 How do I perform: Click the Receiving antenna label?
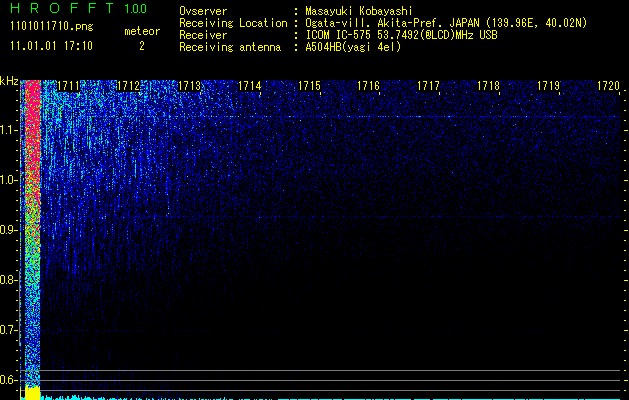pyautogui.click(x=230, y=47)
